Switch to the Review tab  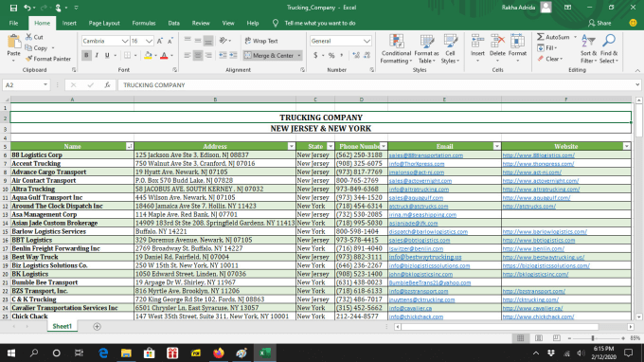(x=201, y=23)
